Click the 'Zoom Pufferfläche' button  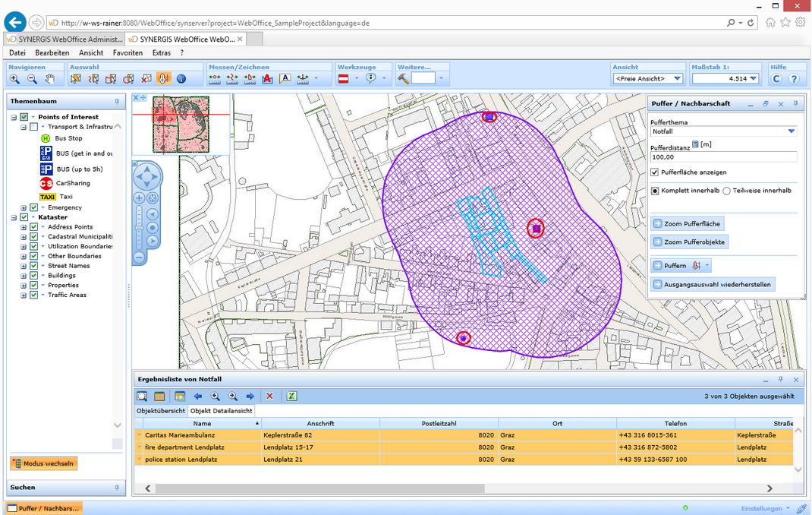click(x=686, y=224)
